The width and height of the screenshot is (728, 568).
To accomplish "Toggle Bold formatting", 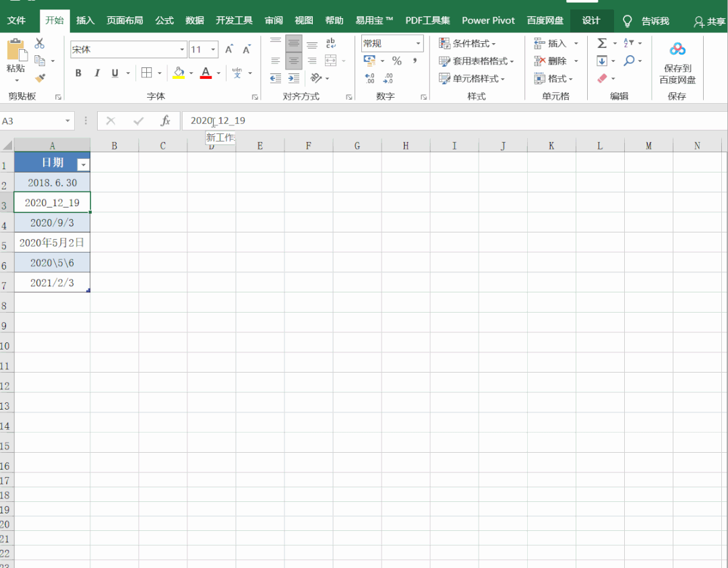I will (78, 73).
